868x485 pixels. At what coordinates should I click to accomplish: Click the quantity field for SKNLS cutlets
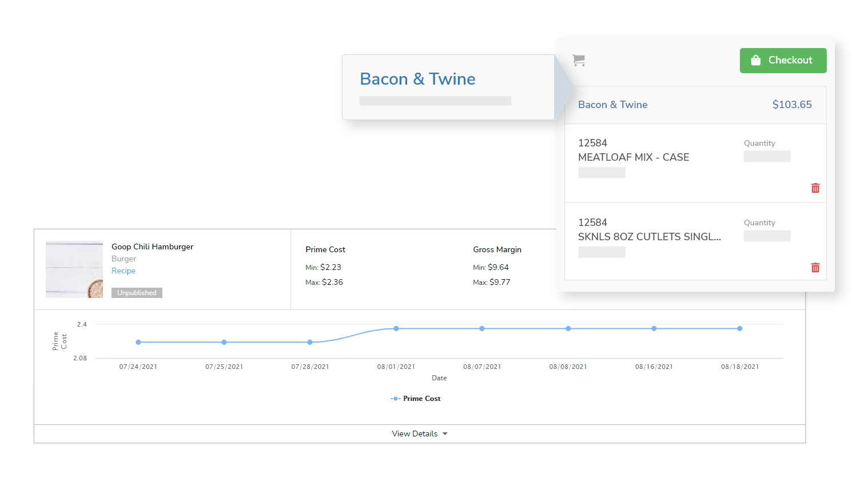[767, 235]
